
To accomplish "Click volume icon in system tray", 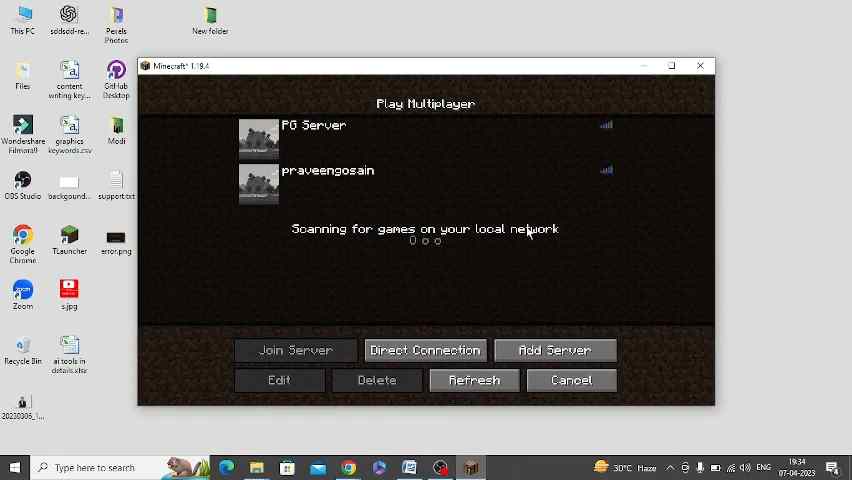I will 745,467.
